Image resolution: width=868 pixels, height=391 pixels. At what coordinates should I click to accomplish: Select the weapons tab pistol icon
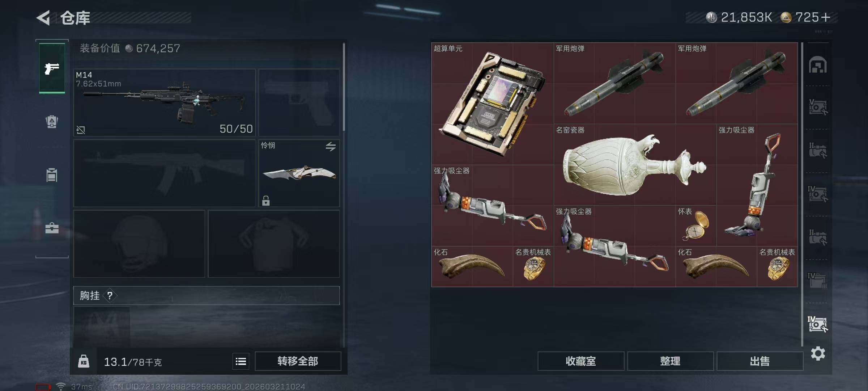[x=52, y=68]
